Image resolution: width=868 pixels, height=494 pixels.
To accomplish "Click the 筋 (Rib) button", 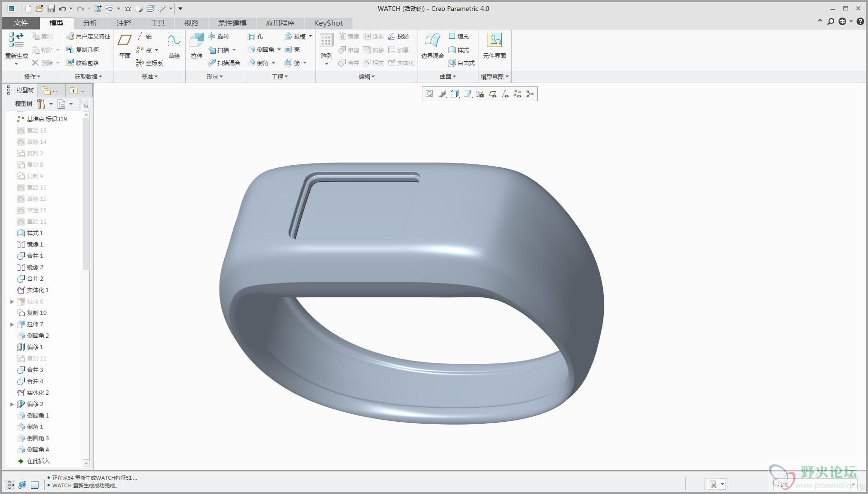I will (x=292, y=63).
